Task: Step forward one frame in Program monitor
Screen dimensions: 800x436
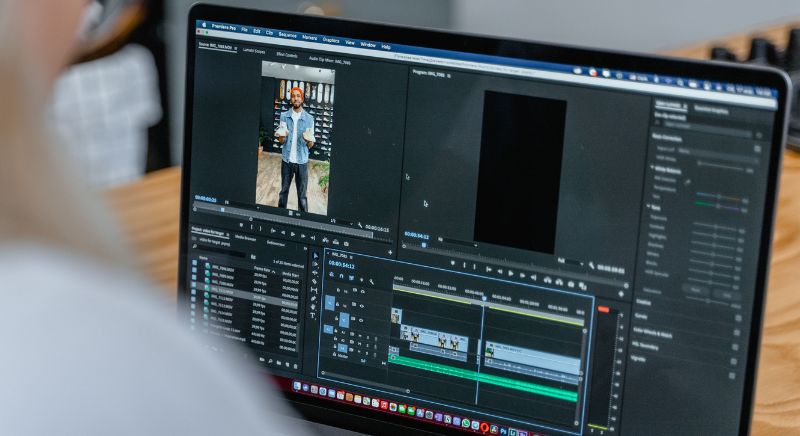Action: coord(522,275)
